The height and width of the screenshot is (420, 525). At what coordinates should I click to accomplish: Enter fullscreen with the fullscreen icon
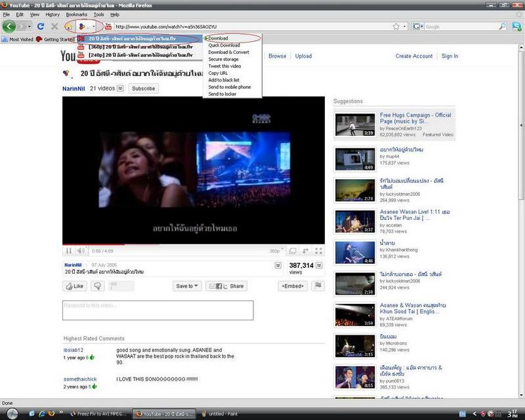tap(319, 251)
